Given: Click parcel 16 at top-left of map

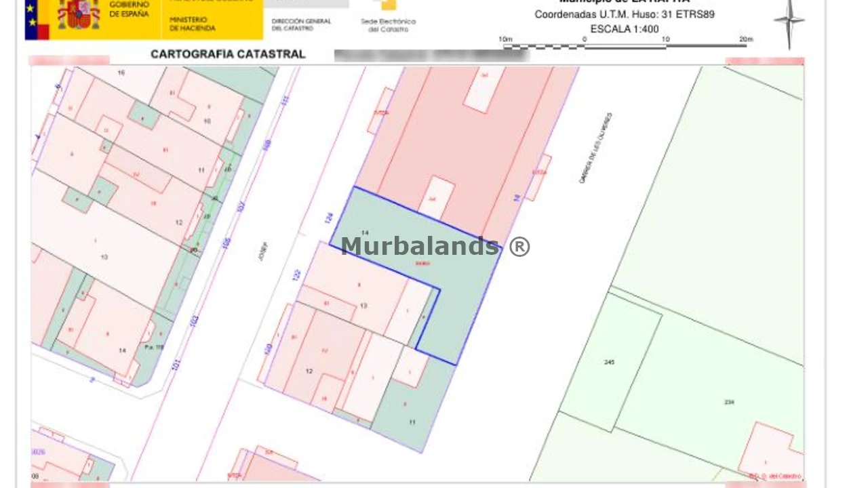Looking at the screenshot, I should click(x=121, y=72).
